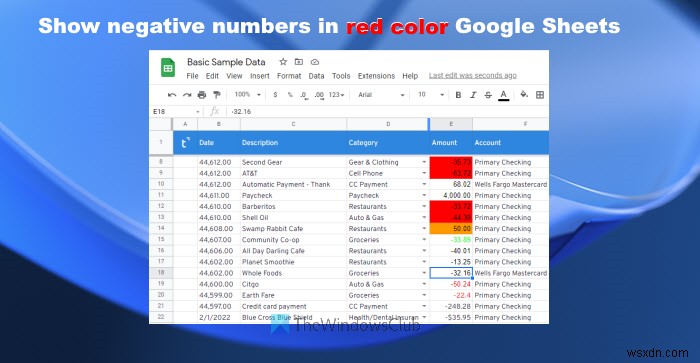Open Category dropdown for Citgo row

click(424, 284)
